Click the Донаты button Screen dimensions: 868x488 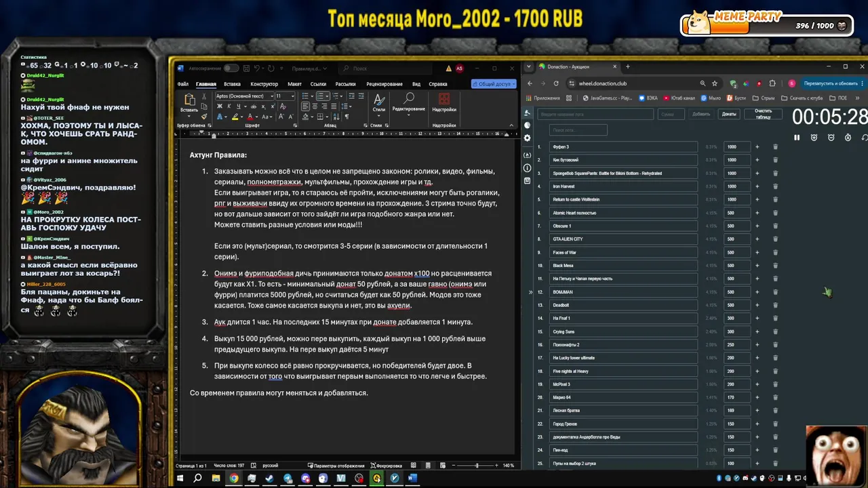(729, 114)
